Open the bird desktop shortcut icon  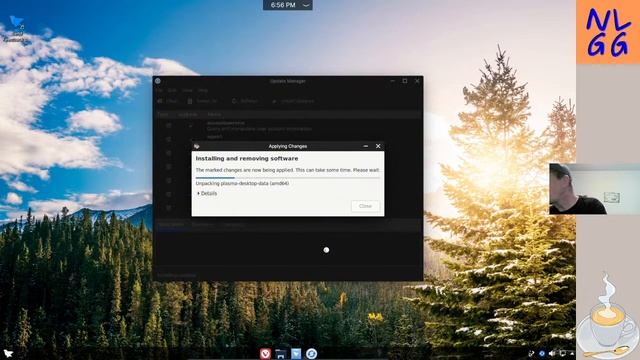pos(16,29)
